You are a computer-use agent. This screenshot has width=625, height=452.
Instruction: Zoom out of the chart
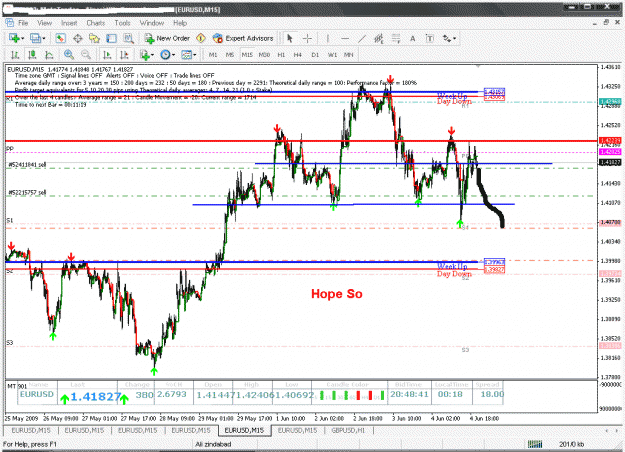pyautogui.click(x=86, y=55)
